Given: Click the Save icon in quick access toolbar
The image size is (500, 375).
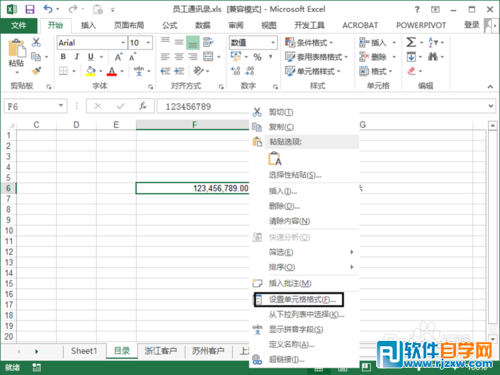Looking at the screenshot, I should point(30,9).
